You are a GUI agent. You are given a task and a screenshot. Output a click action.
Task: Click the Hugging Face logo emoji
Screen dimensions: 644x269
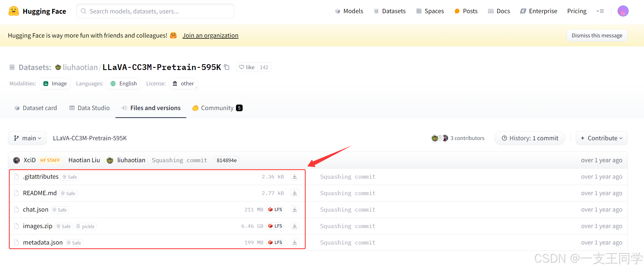coord(14,11)
